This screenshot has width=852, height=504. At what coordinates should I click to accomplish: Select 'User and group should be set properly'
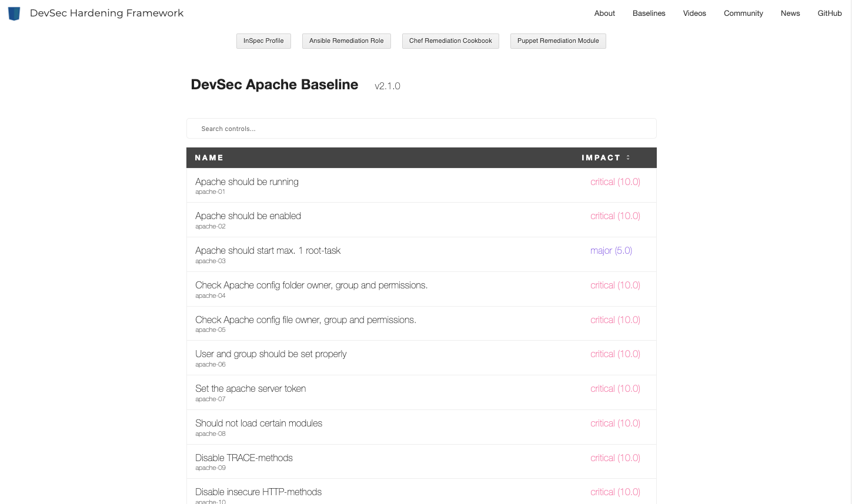click(x=422, y=358)
